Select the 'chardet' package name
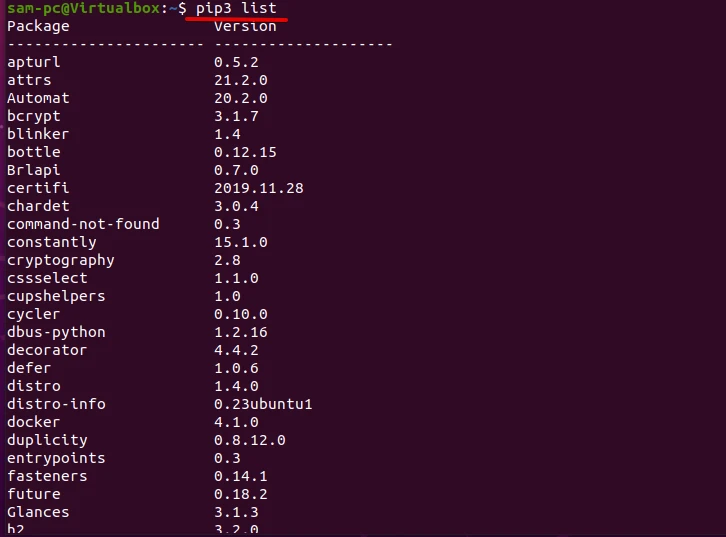The height and width of the screenshot is (537, 726). (38, 206)
